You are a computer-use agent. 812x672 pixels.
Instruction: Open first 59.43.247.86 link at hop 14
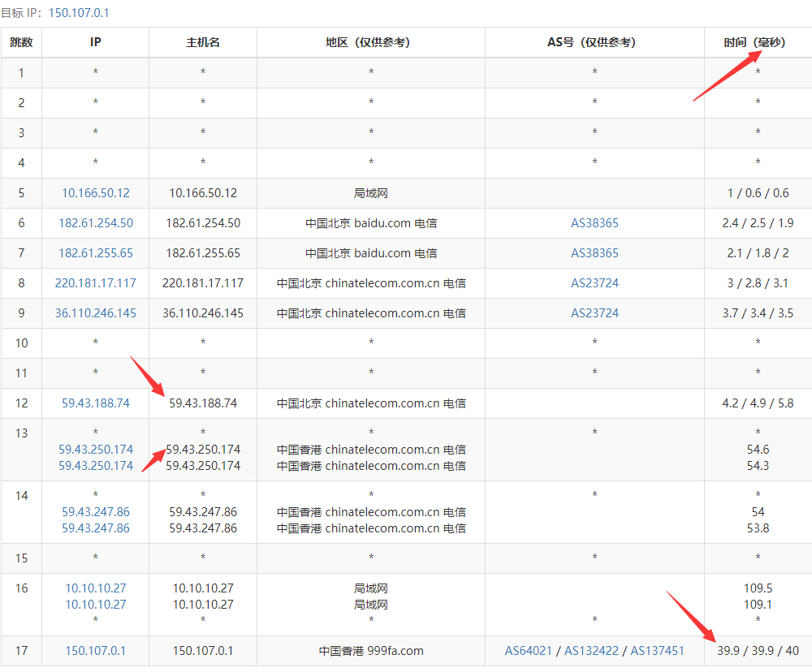tap(96, 512)
